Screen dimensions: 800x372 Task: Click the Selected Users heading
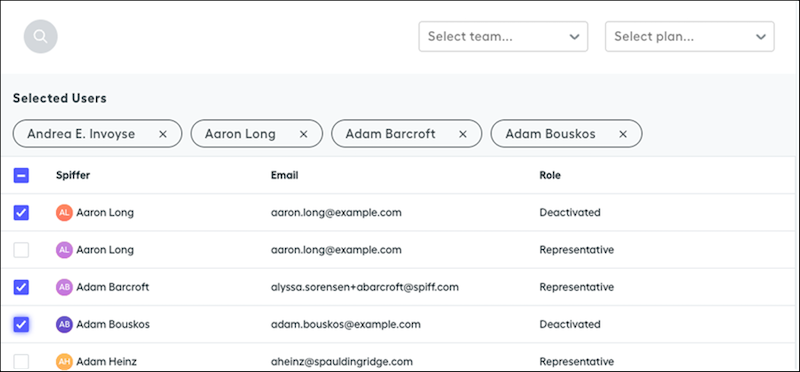click(60, 98)
